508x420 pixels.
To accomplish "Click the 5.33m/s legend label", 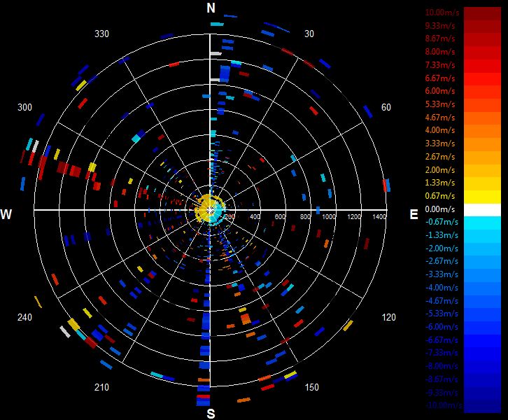I will pyautogui.click(x=440, y=104).
